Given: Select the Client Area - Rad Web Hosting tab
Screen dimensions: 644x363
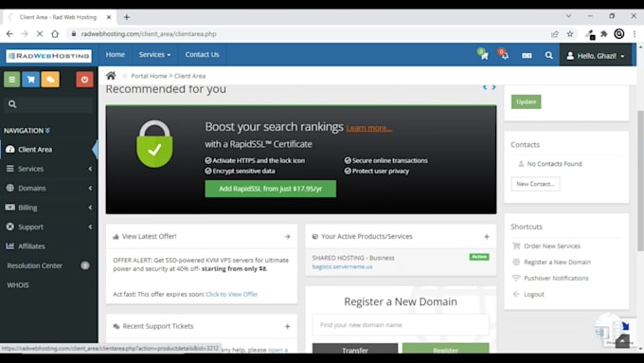Looking at the screenshot, I should coord(58,17).
